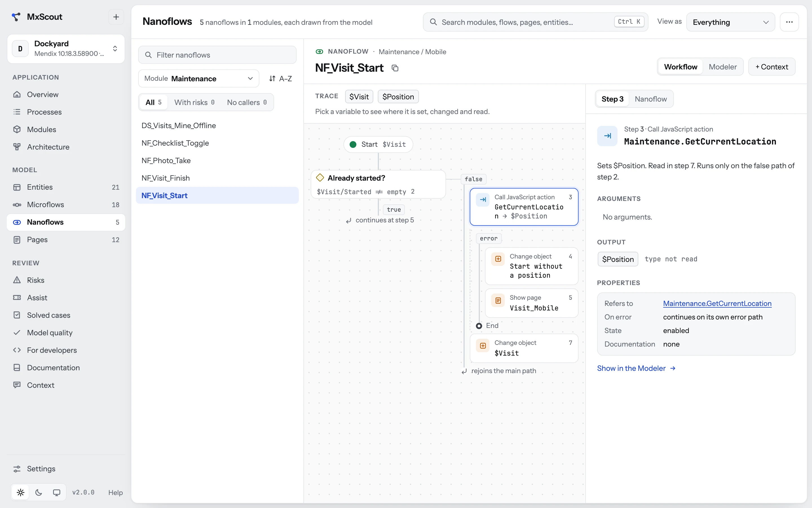Screen dimensions: 812x508
Task: Switch to light theme sun icon
Action: [x=21, y=492]
